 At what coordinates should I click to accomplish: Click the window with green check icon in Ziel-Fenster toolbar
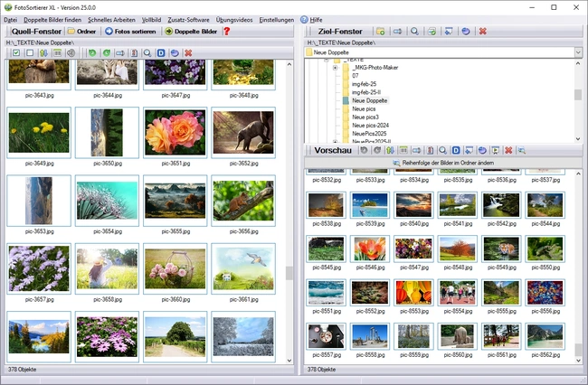click(x=432, y=32)
